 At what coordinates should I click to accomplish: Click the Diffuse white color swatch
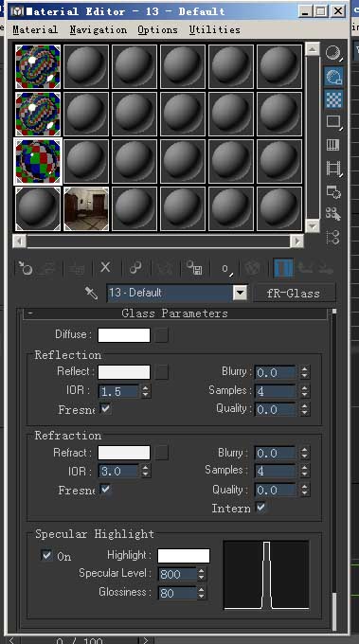pyautogui.click(x=124, y=335)
